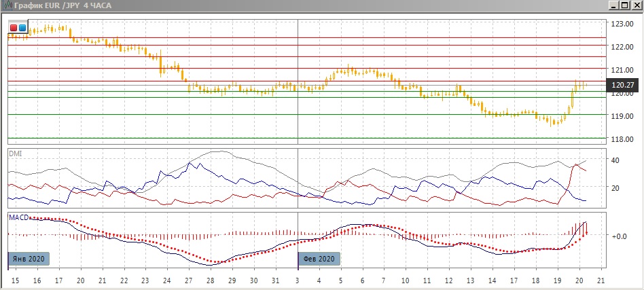The image size is (644, 290).
Task: Click the 123.00 price axis label
Action: pyautogui.click(x=622, y=24)
